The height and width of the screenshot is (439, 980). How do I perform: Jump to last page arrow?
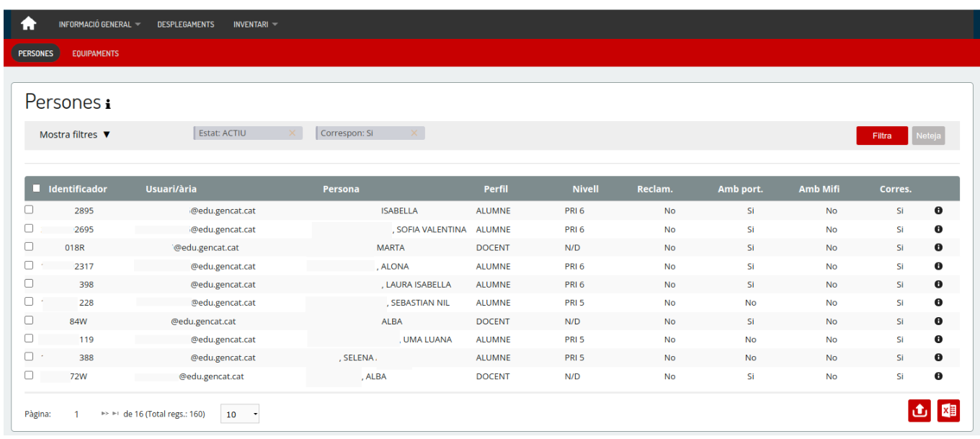coord(115,414)
